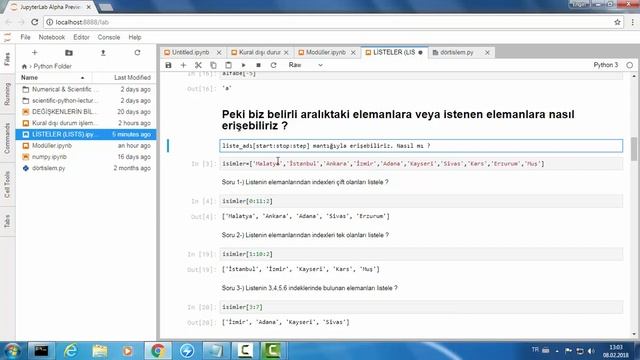Open scientific-python-lectur folder

(x=86, y=100)
